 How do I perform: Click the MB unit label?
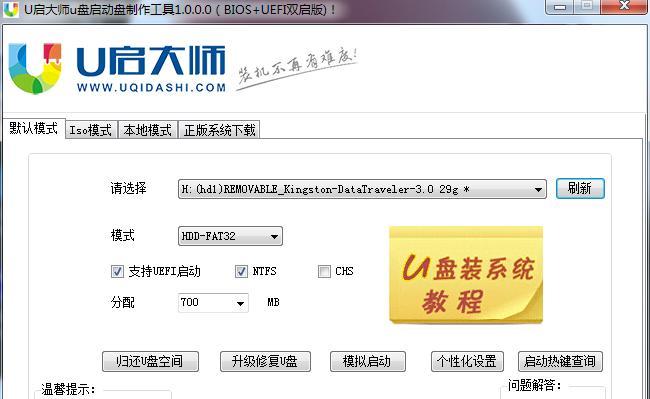tap(273, 302)
